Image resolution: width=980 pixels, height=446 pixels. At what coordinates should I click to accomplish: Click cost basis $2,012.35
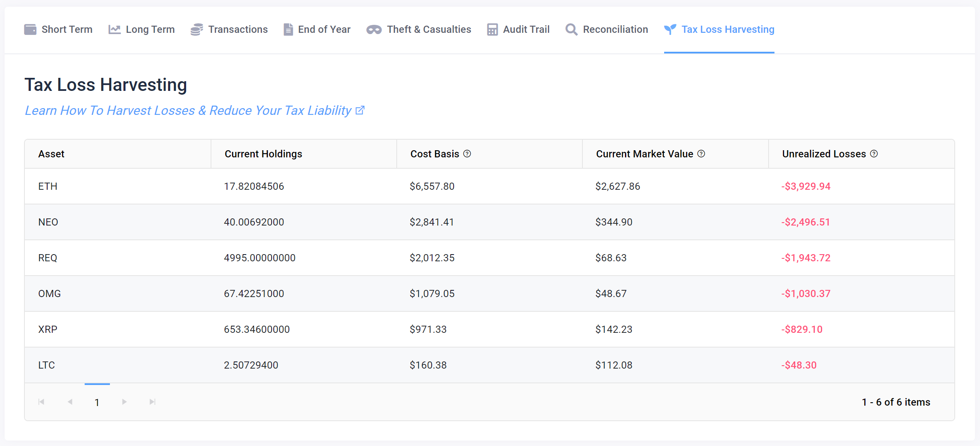click(x=432, y=258)
